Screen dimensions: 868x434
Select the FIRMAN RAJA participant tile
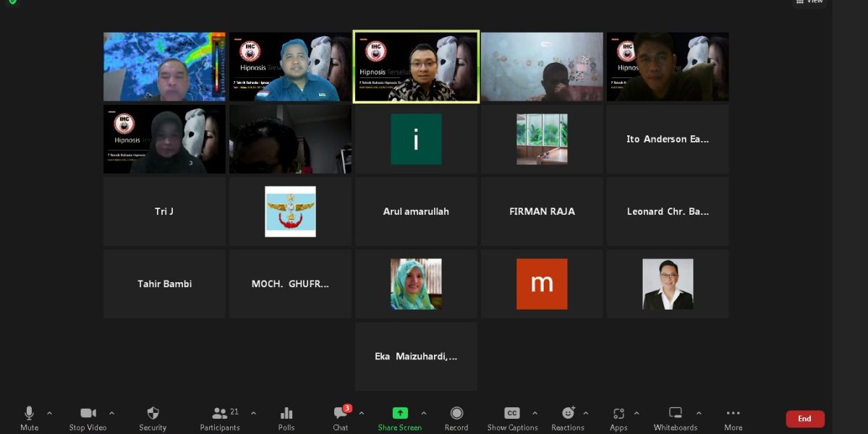pos(542,211)
